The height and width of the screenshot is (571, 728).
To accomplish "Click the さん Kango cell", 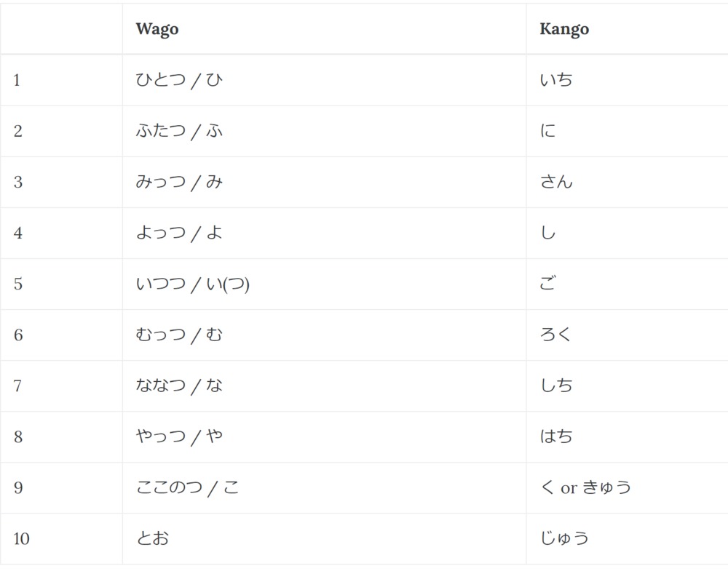I will pos(556,182).
